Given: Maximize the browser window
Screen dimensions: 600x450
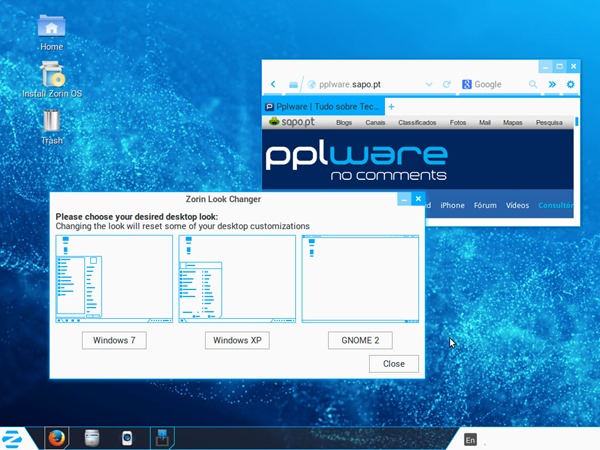Looking at the screenshot, I should click(x=559, y=66).
